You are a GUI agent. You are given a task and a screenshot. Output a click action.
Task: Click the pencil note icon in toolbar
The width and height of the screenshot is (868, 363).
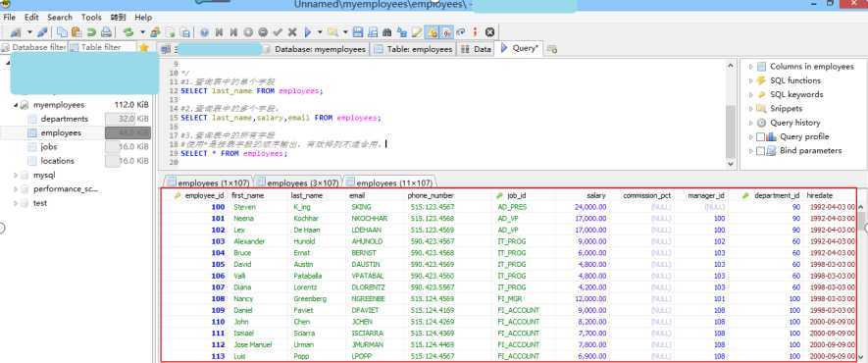pyautogui.click(x=416, y=32)
